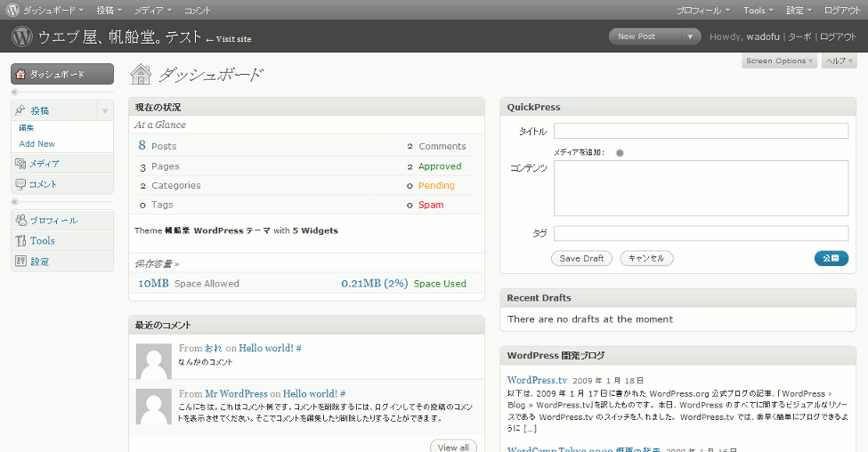Screen dimensions: 868x452
Task: Open the New Post dropdown arrow
Action: click(691, 36)
